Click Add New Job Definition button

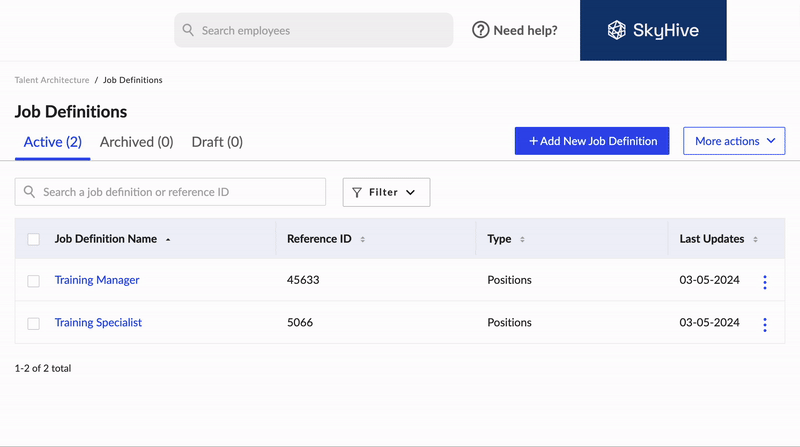pyautogui.click(x=592, y=141)
